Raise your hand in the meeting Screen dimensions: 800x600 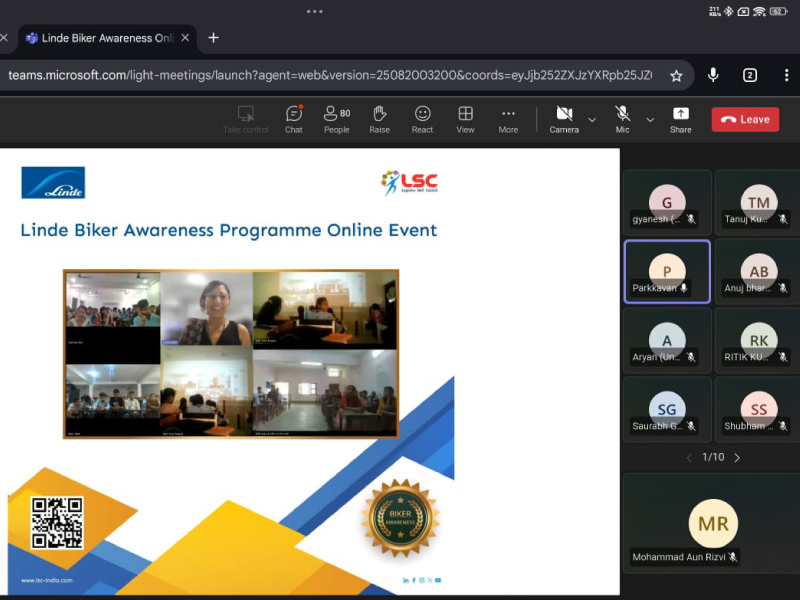[380, 119]
